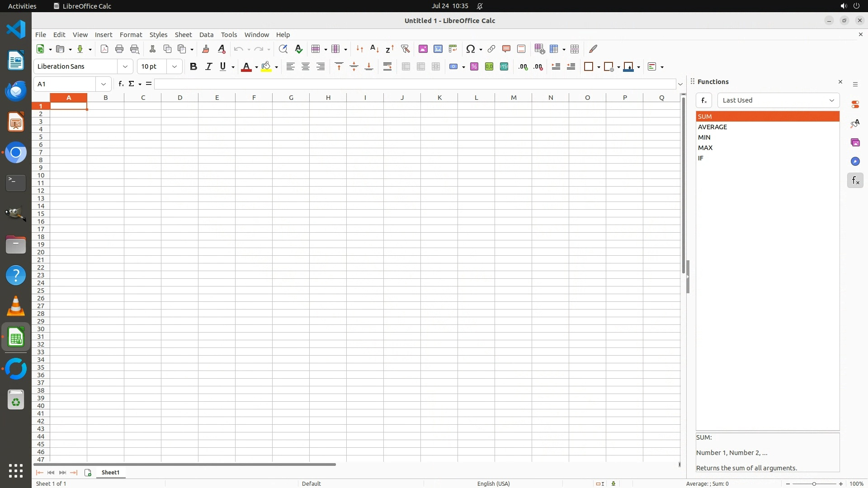Open the Navigator from the sidebar
The width and height of the screenshot is (868, 488).
(x=855, y=161)
